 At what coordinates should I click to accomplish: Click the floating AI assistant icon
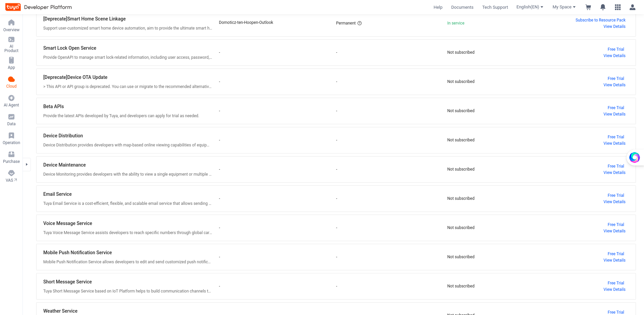coord(634,157)
